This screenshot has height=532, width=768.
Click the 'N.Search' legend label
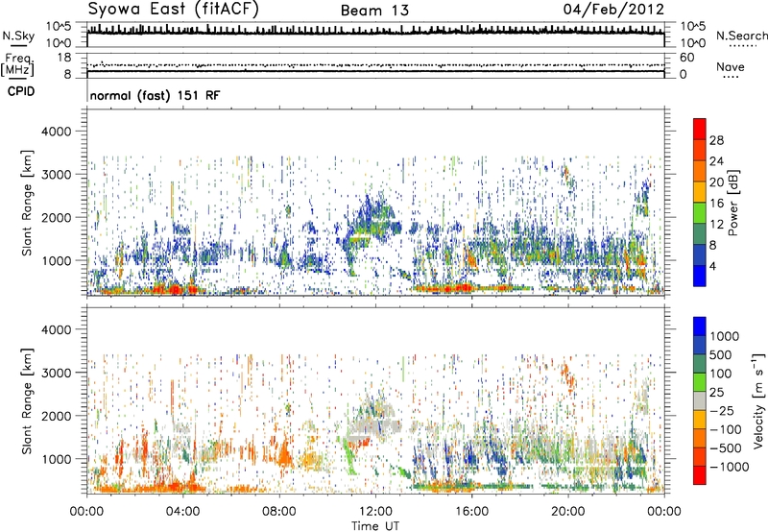point(741,36)
